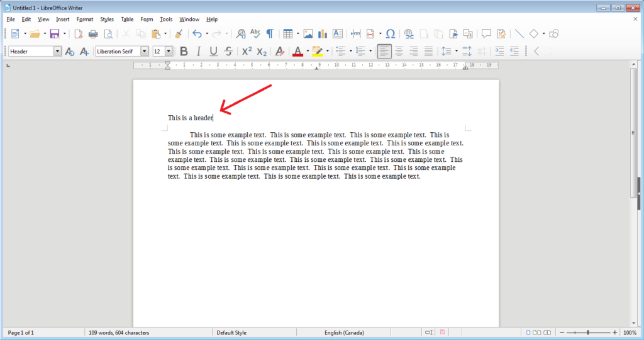Open the font size dropdown showing 12
Screen dimensions: 644x340
tap(168, 51)
